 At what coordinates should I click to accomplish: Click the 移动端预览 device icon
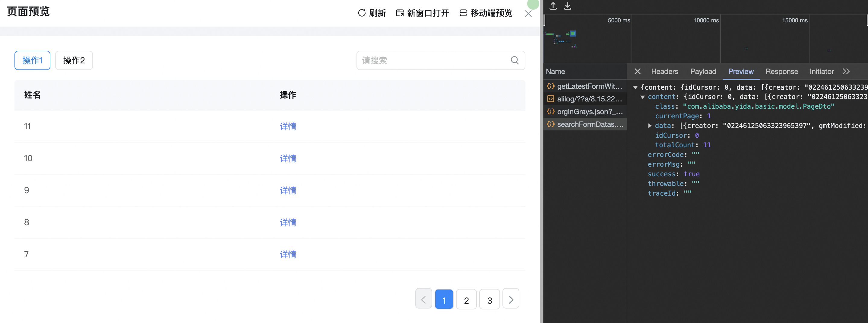[463, 13]
